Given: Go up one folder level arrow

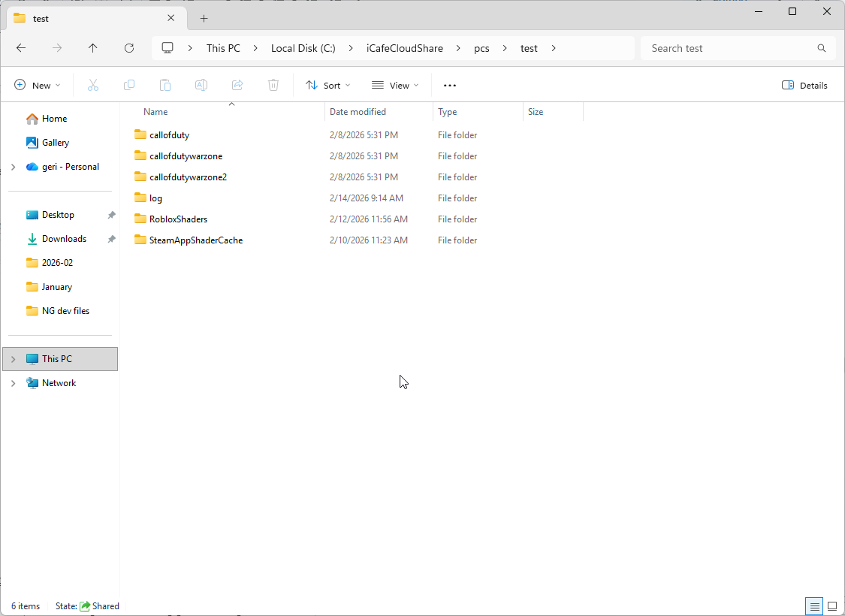Looking at the screenshot, I should [x=93, y=48].
